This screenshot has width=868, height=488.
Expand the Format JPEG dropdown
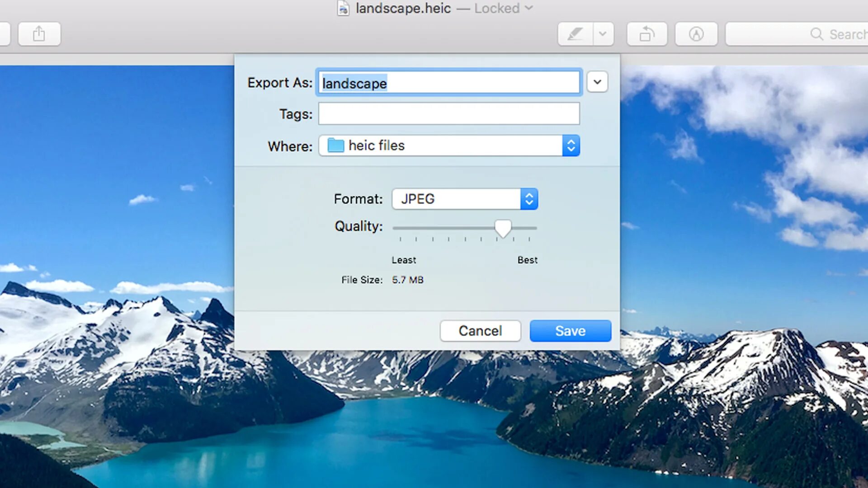(x=527, y=198)
